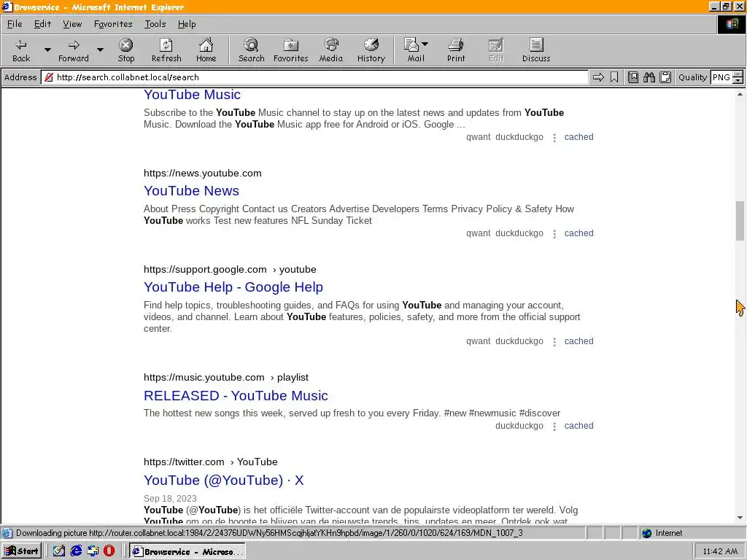This screenshot has width=747, height=560.
Task: Click the address bar URL field
Action: [x=314, y=77]
